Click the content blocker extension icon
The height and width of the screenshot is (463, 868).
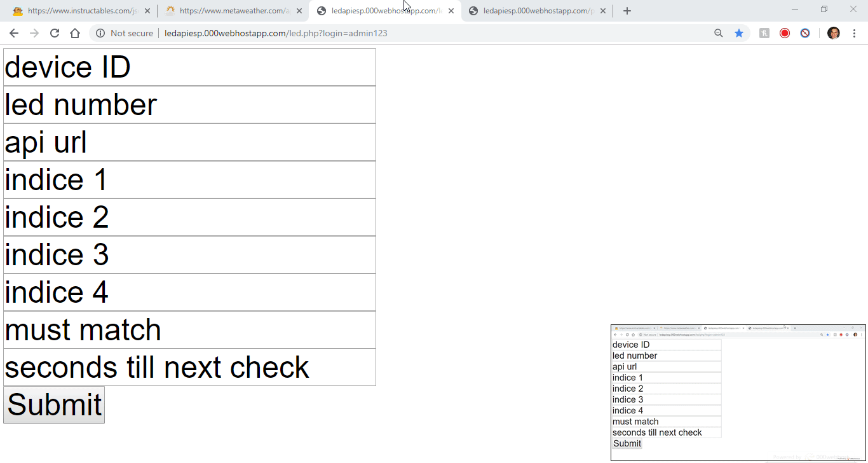tap(805, 32)
